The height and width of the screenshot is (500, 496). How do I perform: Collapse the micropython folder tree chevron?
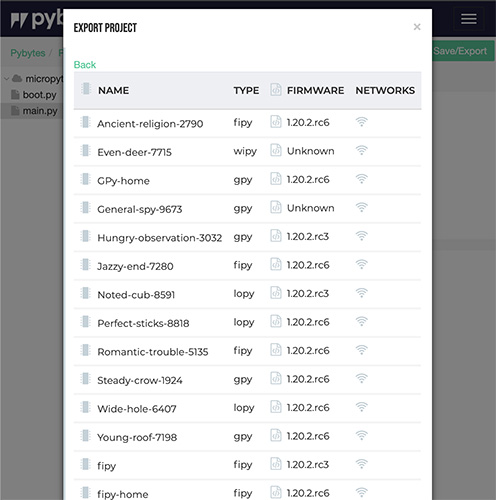(6, 79)
